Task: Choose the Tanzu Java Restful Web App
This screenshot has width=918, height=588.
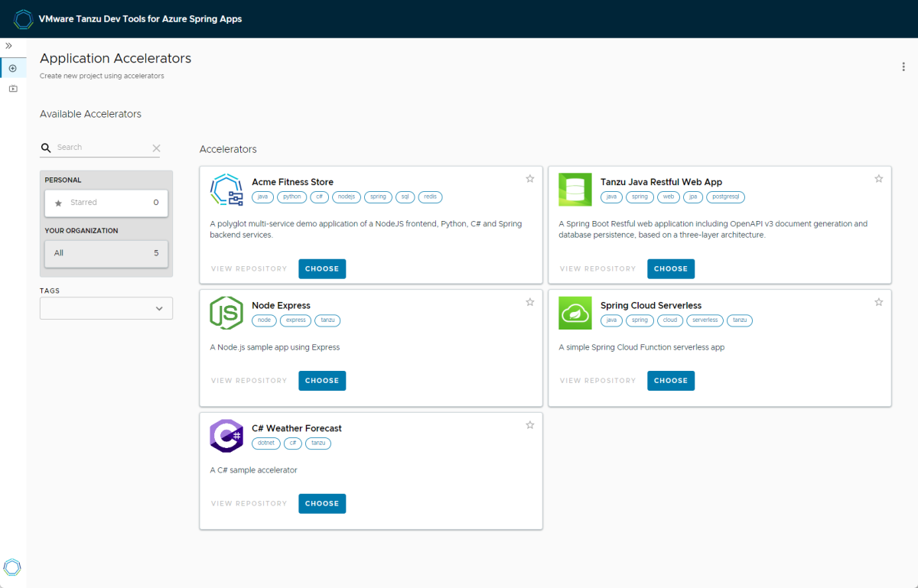Action: (671, 268)
